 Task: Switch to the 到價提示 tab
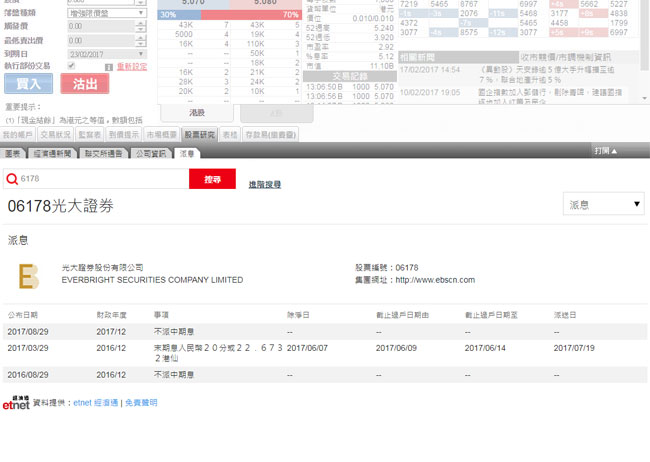click(124, 134)
